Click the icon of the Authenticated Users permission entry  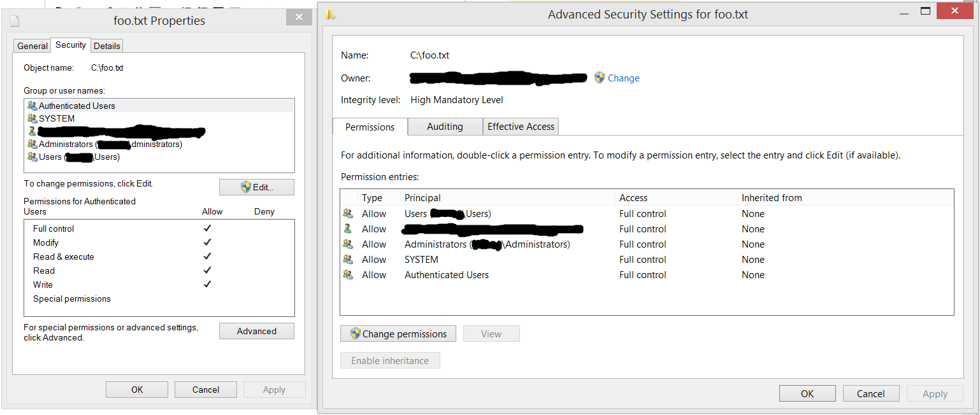pyautogui.click(x=348, y=275)
